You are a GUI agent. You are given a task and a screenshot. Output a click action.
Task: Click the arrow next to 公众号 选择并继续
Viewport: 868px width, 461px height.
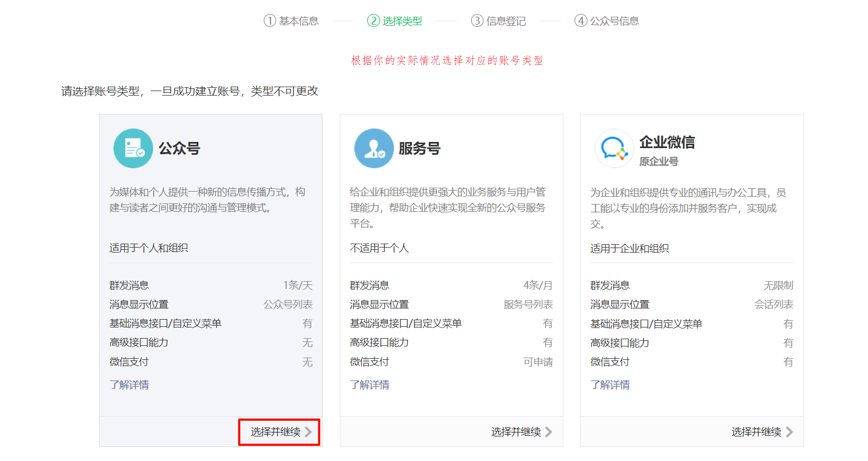[x=309, y=432]
